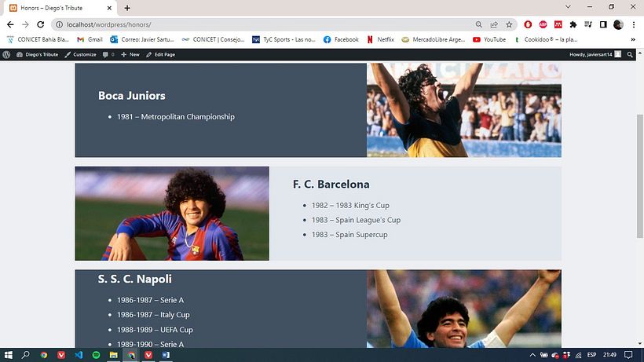Open the TyC Sports bookmark
The width and height of the screenshot is (644, 362).
[x=284, y=39]
